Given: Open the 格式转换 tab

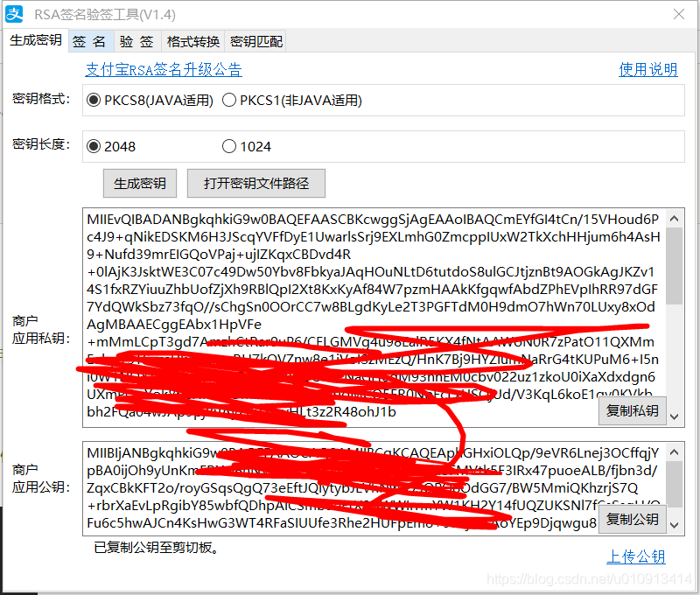Looking at the screenshot, I should [x=192, y=40].
